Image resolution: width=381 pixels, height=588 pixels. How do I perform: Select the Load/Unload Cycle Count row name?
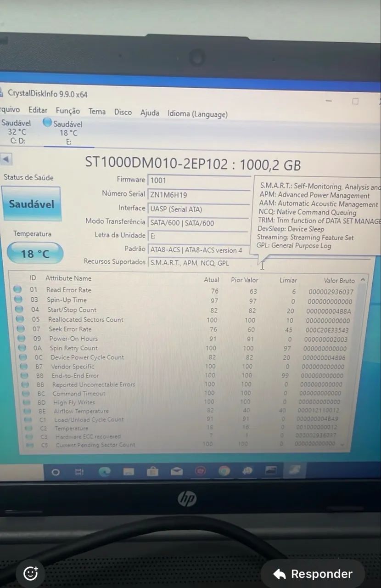coord(89,419)
